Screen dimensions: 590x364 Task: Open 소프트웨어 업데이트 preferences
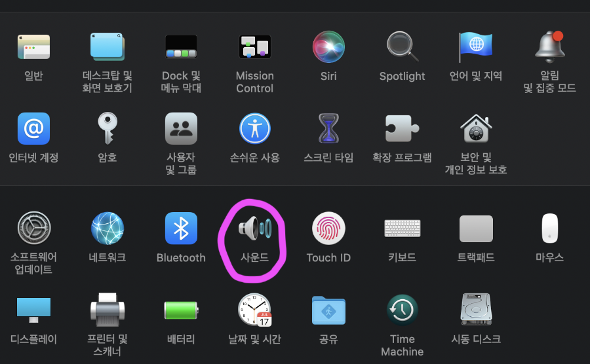click(x=34, y=228)
